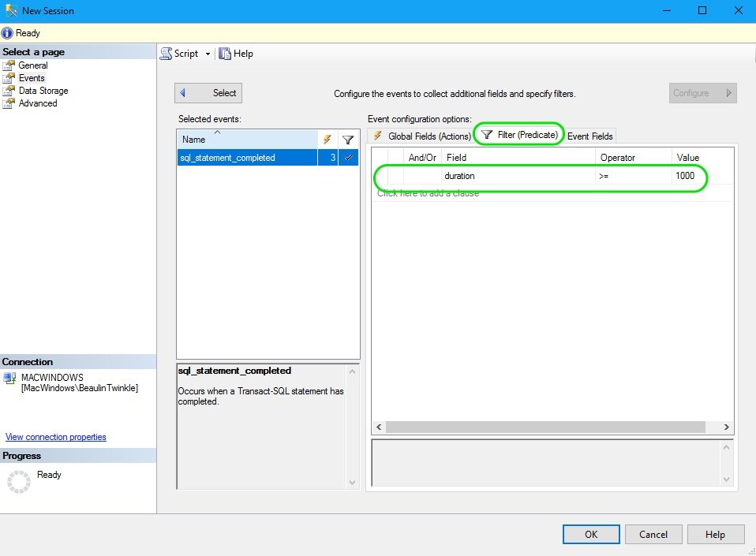Click filter grid left scroll arrow
The image size is (756, 556).
pyautogui.click(x=379, y=427)
